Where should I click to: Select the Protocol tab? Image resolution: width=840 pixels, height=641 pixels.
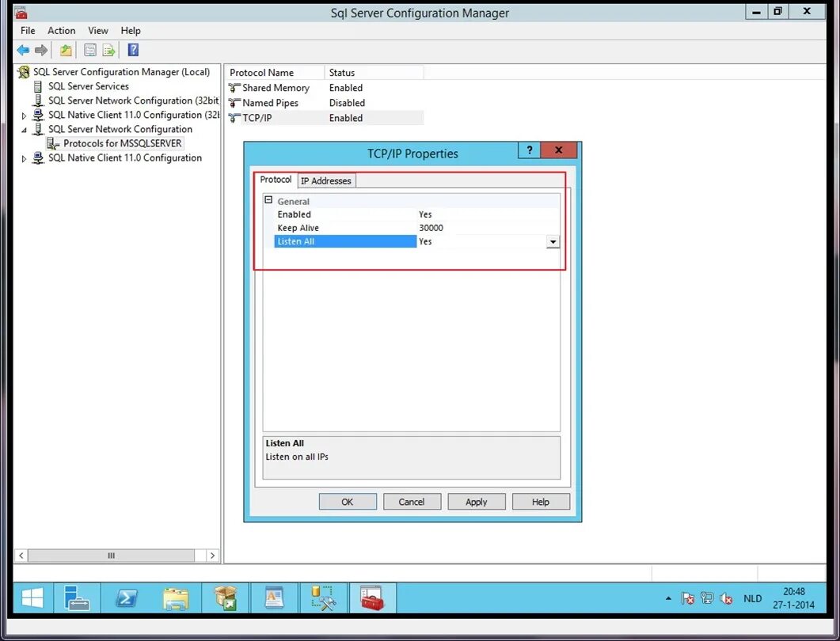[x=276, y=180]
